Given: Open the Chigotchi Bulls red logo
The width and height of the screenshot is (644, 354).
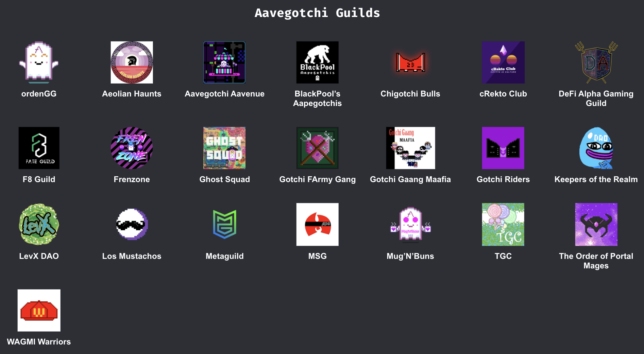Looking at the screenshot, I should tap(410, 63).
